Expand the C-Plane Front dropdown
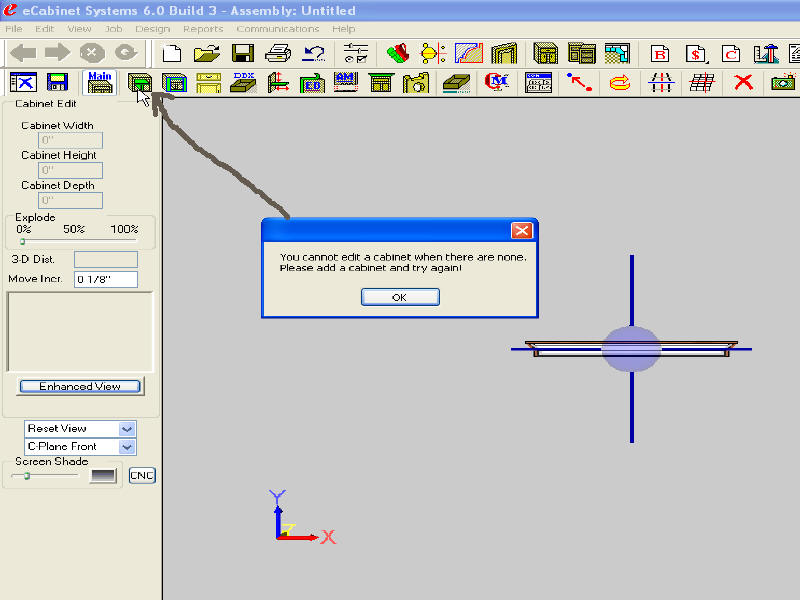Image resolution: width=800 pixels, height=600 pixels. [x=127, y=447]
